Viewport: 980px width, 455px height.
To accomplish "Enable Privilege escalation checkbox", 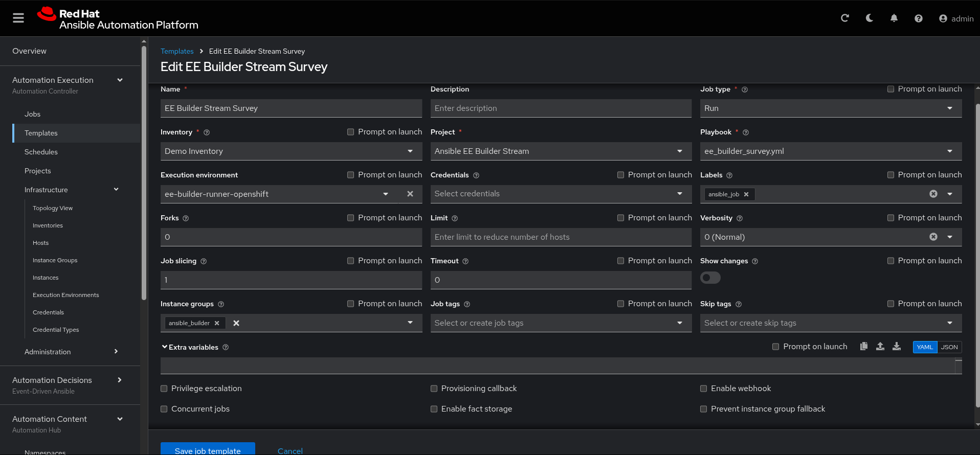I will [x=164, y=389].
